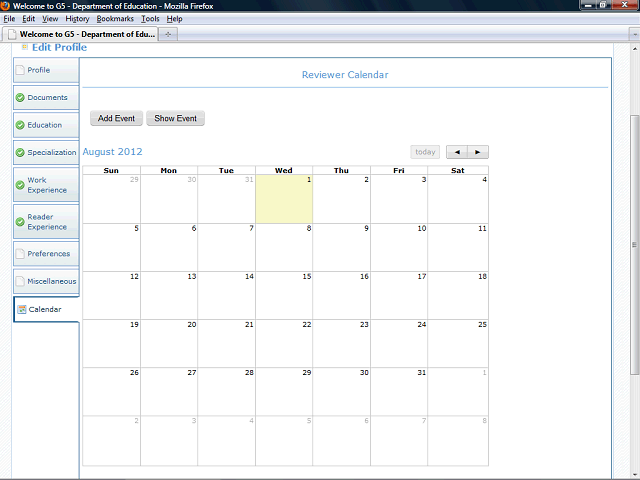Click the green check beside Reader Experience

[20, 222]
